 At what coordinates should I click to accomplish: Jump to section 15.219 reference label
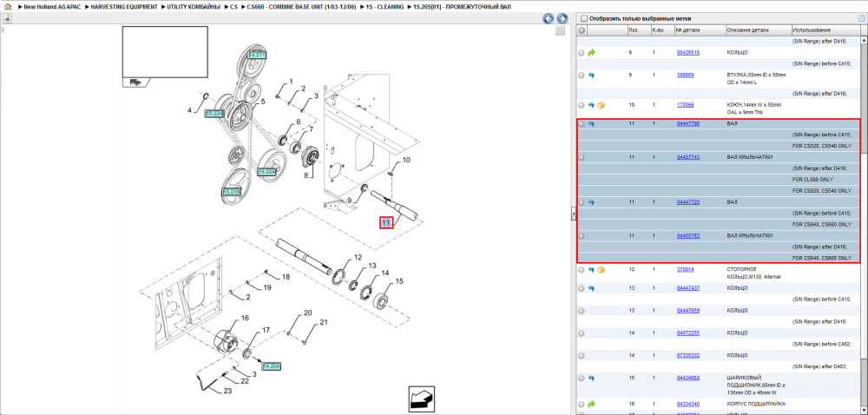232,192
